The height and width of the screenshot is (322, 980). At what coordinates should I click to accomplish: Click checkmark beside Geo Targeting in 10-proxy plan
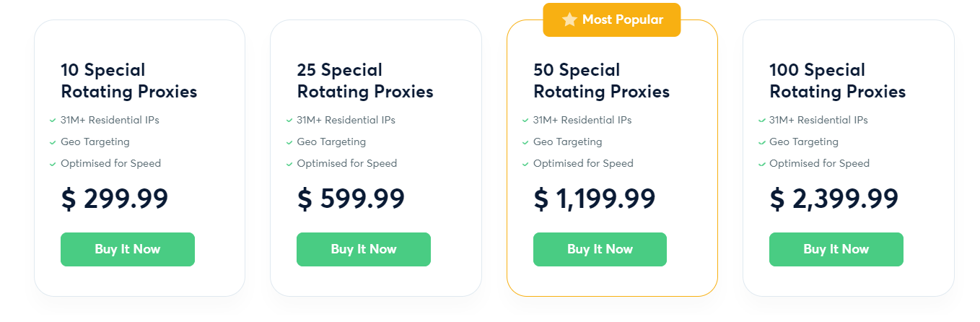(53, 142)
